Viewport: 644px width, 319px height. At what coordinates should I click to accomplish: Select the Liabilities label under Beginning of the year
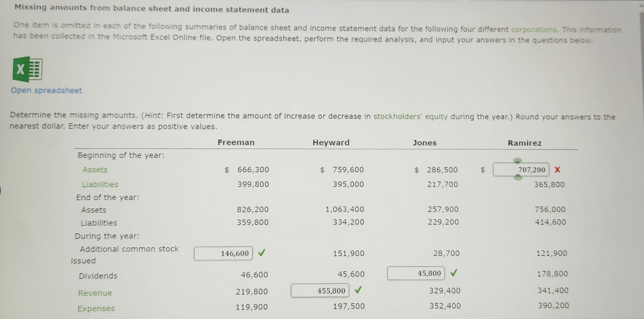click(100, 184)
